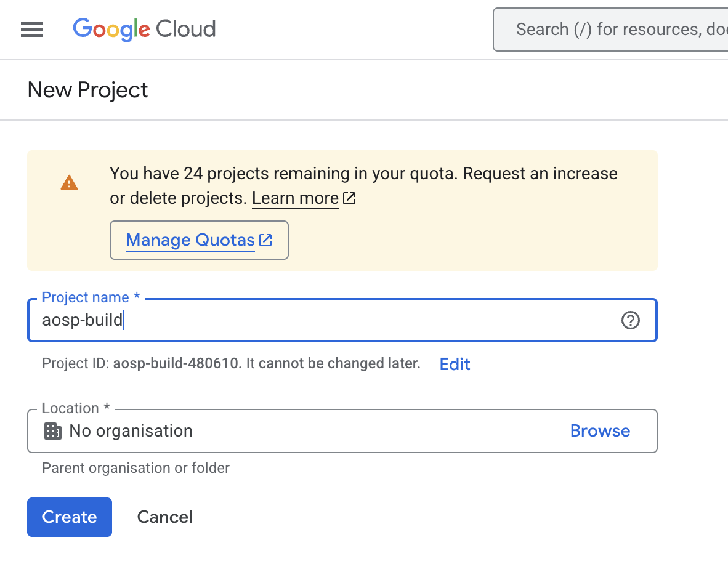Screen dimensions: 728x580
Task: Click the Google Cloud logo
Action: click(x=144, y=30)
